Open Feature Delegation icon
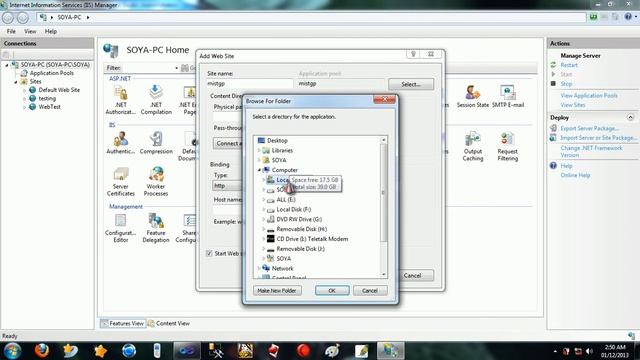 156,228
